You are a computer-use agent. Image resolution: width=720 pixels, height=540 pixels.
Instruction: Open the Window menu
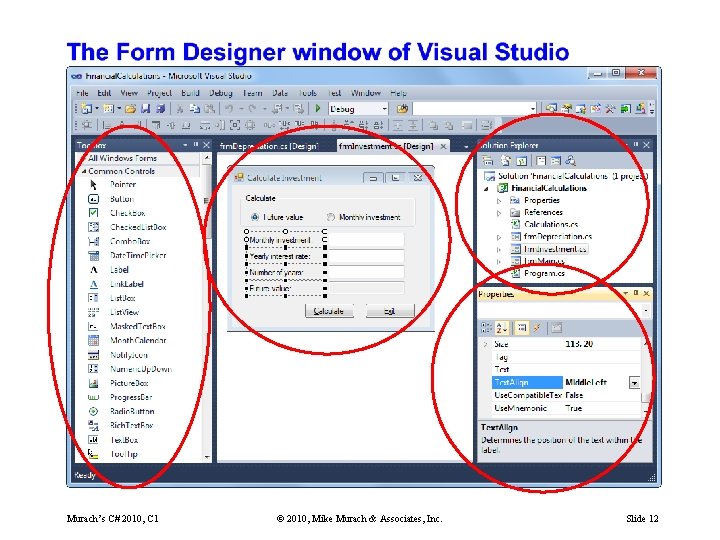[366, 93]
